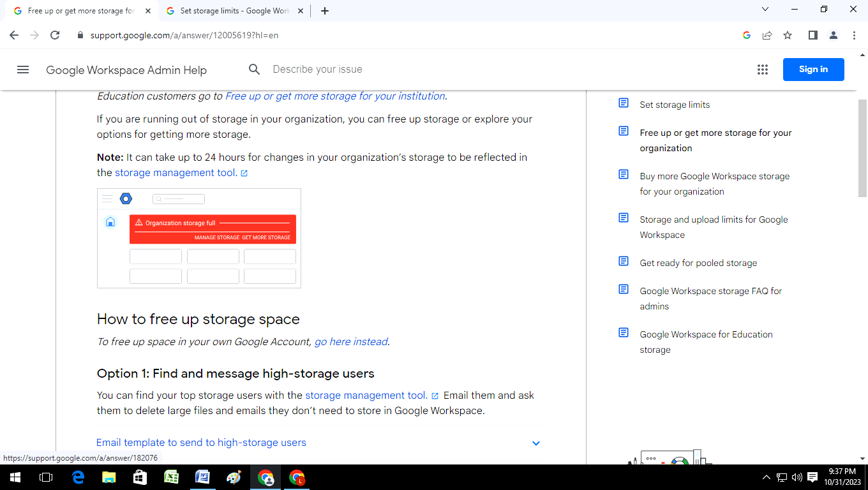Click the search magnifier icon

pos(254,70)
